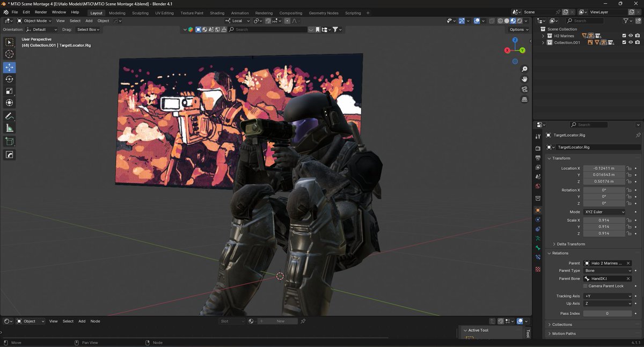Screen dimensions: 644x347
Task: Open the Scene properties tab
Action: click(538, 176)
